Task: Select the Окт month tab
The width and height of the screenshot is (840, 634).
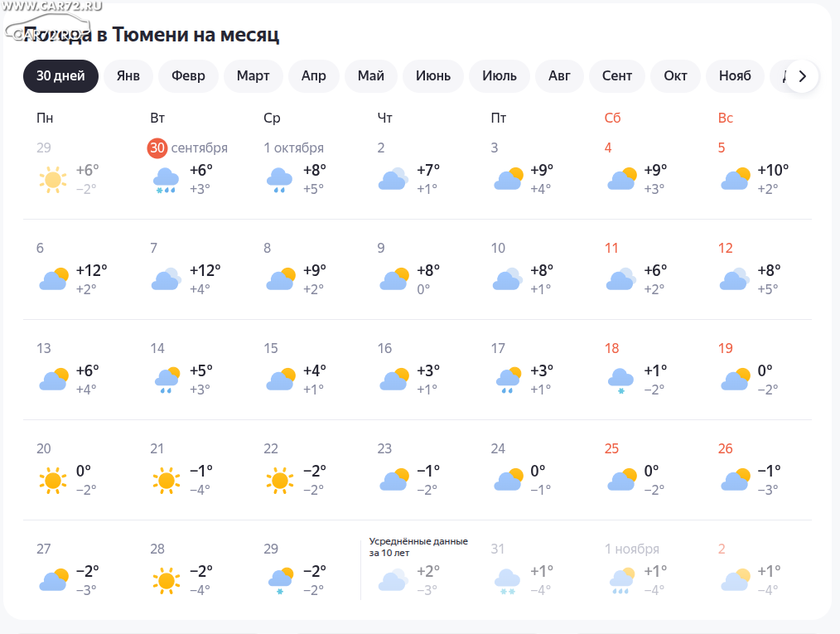Action: click(x=675, y=76)
